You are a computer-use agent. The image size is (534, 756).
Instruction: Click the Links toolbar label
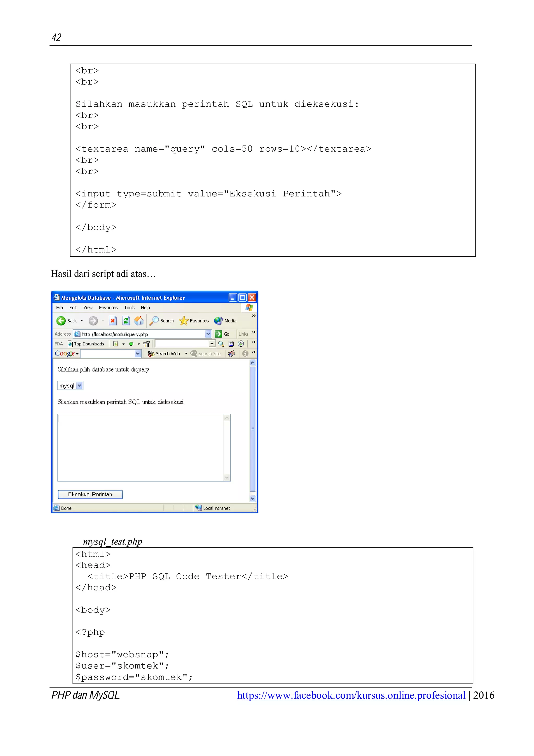tap(243, 334)
